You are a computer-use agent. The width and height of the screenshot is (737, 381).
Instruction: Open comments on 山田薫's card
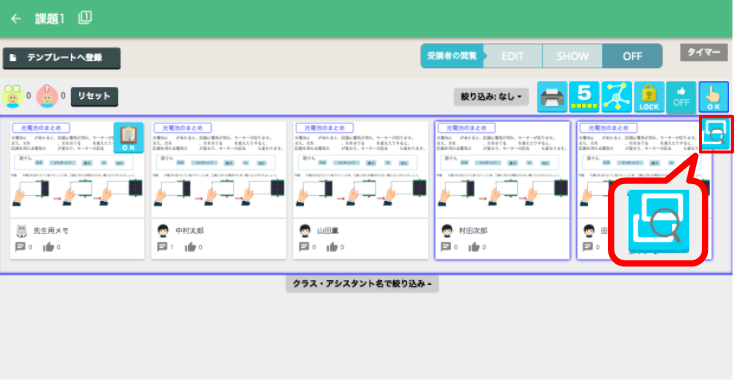[x=304, y=247]
